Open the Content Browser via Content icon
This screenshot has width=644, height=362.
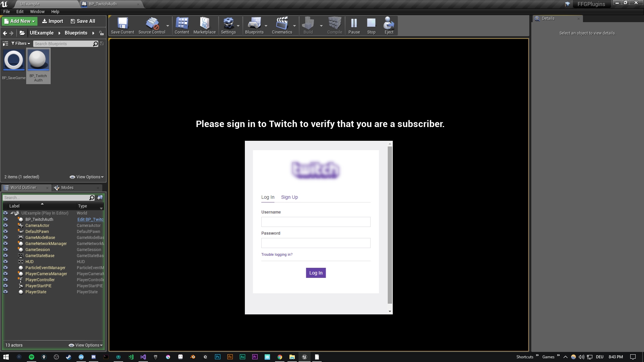click(182, 25)
